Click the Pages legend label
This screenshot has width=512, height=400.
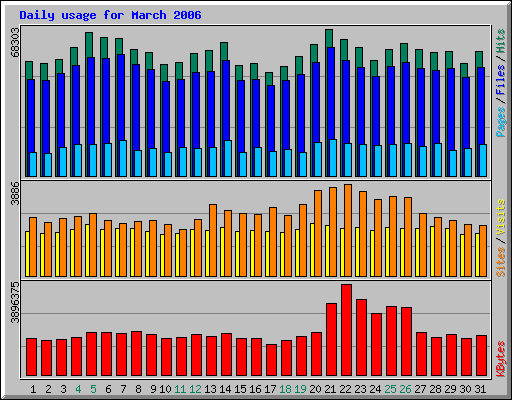pyautogui.click(x=501, y=122)
